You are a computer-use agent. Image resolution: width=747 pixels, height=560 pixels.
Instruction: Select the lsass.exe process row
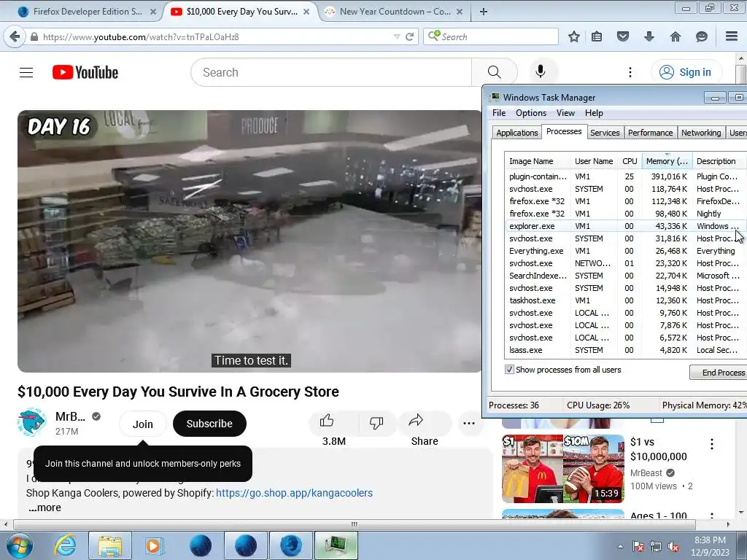click(625, 350)
